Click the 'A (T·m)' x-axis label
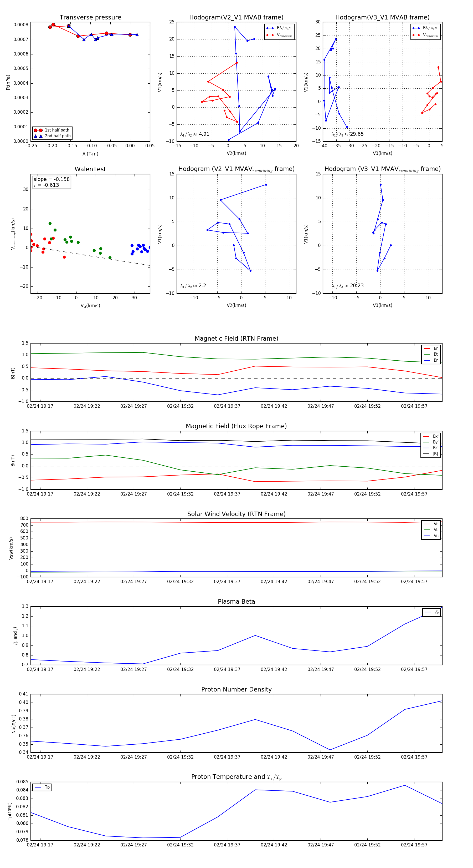This screenshot has width=473, height=868. click(x=90, y=154)
